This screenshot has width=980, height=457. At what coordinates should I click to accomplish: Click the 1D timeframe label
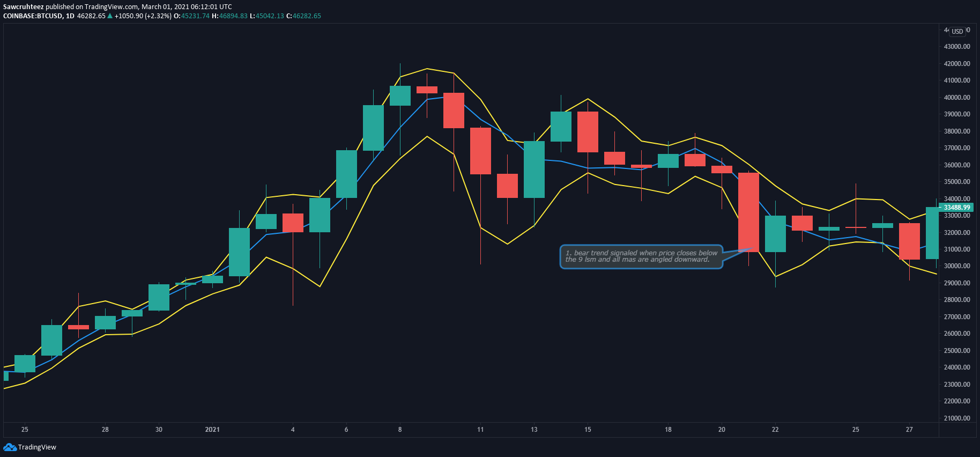(70, 16)
